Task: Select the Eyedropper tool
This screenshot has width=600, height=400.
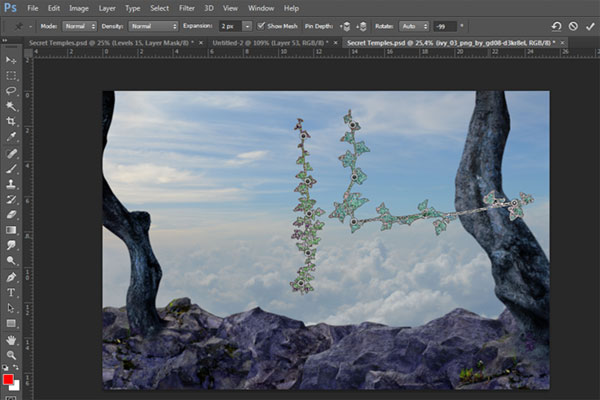Action: pyautogui.click(x=11, y=137)
